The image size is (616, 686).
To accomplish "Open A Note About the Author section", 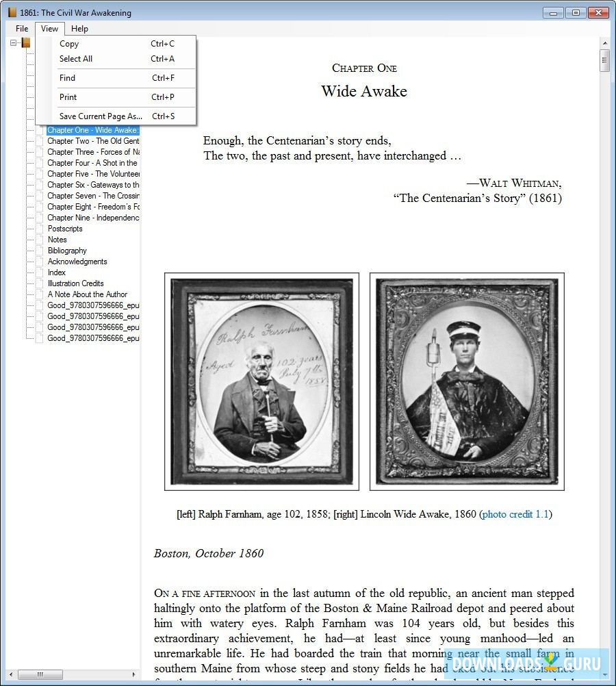I will click(86, 294).
